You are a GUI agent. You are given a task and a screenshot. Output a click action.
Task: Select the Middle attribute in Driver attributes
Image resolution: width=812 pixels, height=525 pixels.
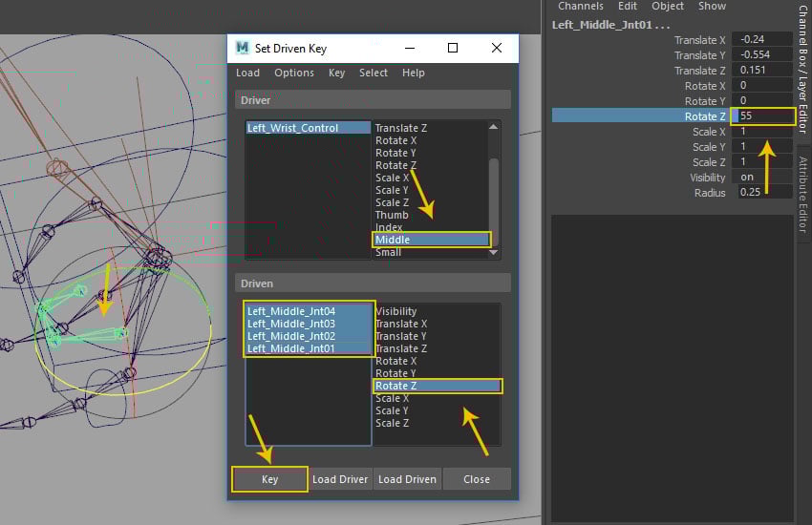coord(430,240)
